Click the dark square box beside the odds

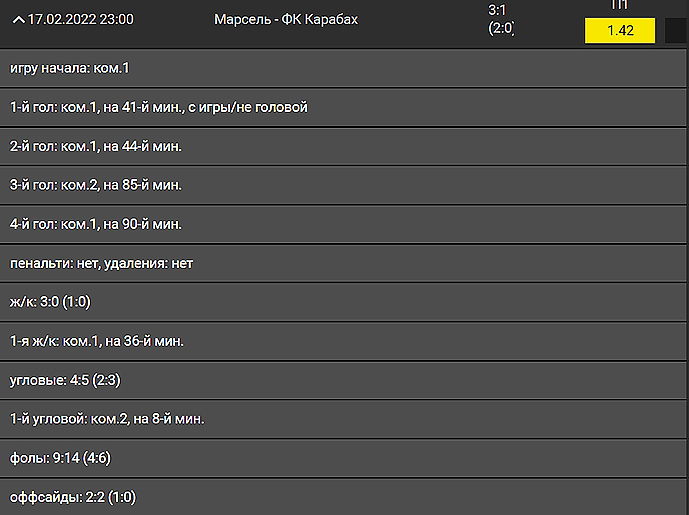point(676,30)
